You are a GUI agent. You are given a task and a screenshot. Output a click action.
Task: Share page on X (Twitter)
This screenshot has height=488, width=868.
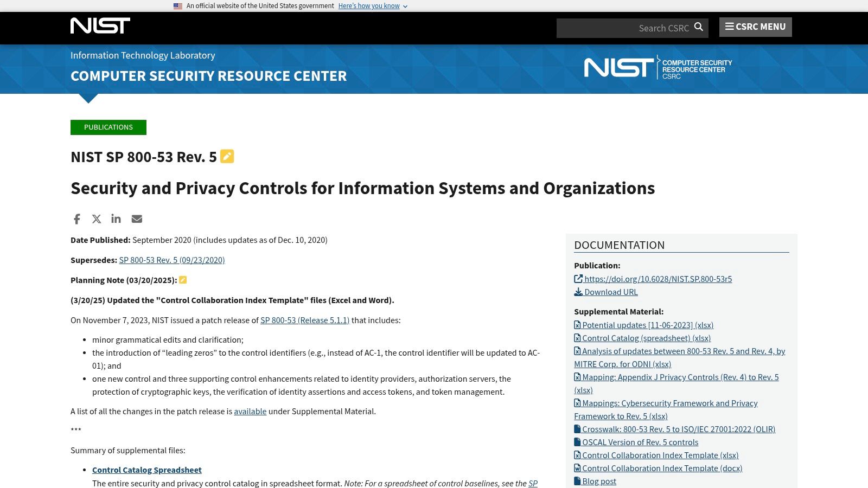click(x=97, y=219)
